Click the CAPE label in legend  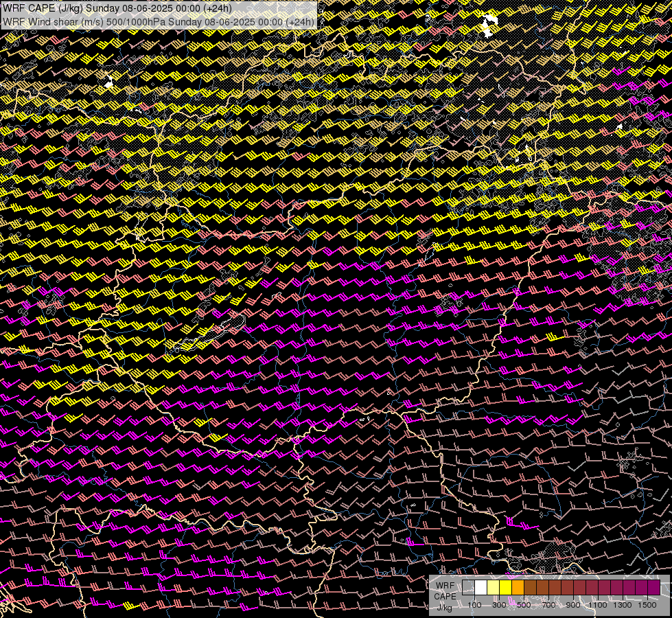(x=445, y=597)
